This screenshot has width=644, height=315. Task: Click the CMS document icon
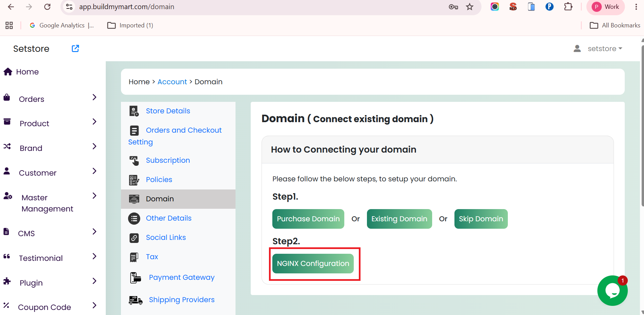[6, 231]
